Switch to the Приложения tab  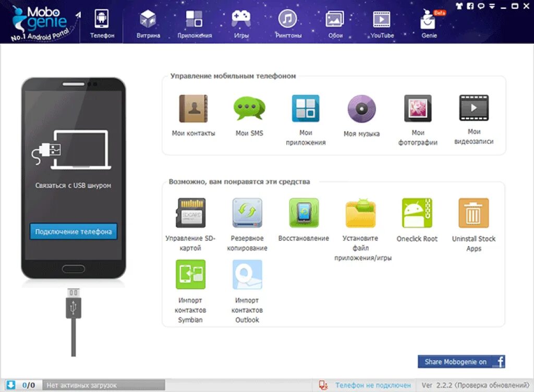[x=195, y=23]
